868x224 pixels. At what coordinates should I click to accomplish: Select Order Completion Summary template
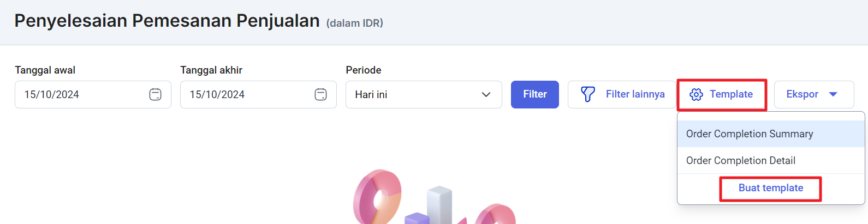pos(750,134)
